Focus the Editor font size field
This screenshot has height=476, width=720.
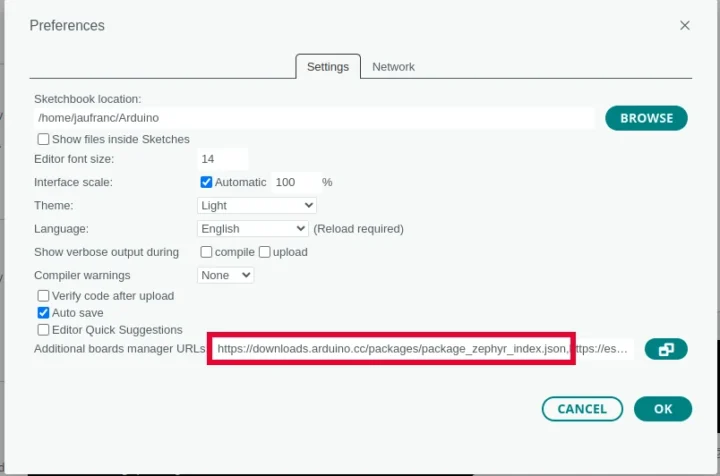(x=223, y=159)
